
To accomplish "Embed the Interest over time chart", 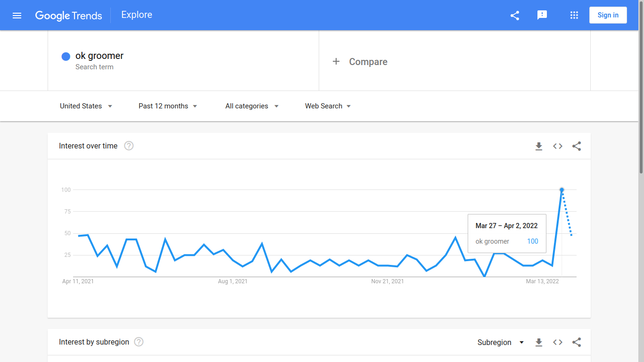I will [558, 146].
